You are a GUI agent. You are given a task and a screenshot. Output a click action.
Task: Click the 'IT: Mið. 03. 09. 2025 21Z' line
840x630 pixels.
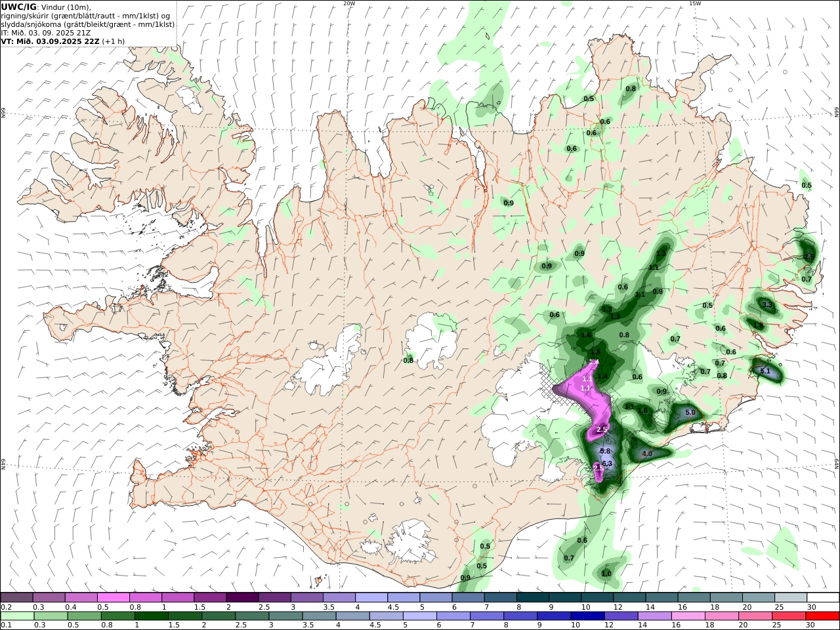click(x=46, y=33)
